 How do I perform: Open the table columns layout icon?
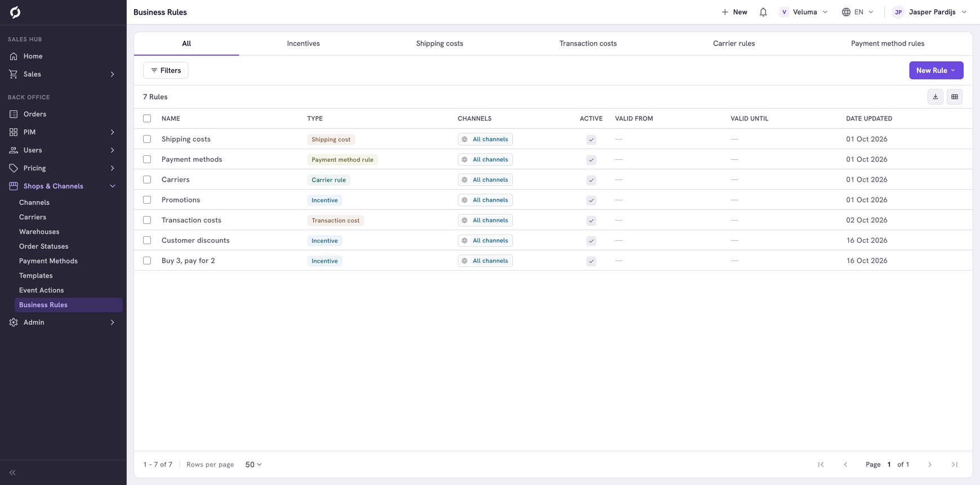[955, 97]
